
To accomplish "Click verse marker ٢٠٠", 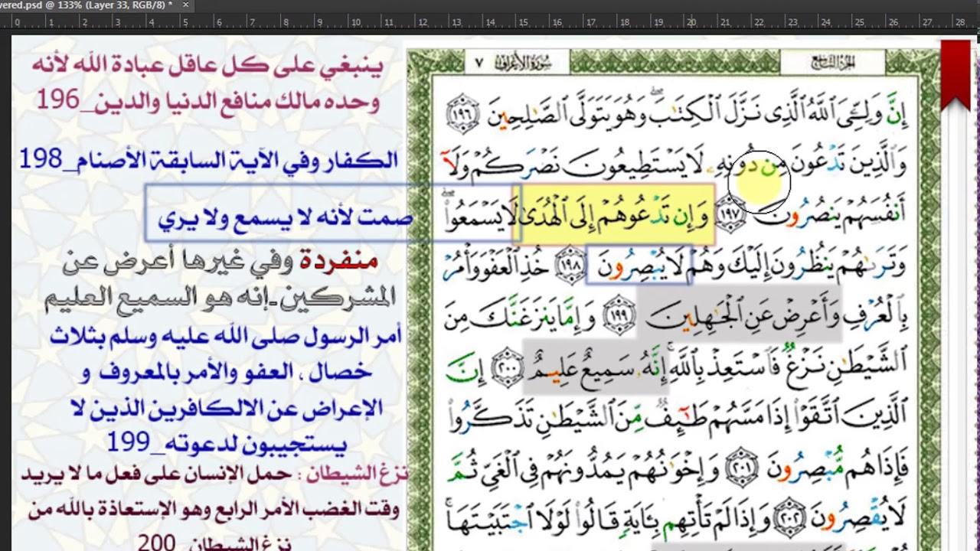I will pyautogui.click(x=506, y=366).
